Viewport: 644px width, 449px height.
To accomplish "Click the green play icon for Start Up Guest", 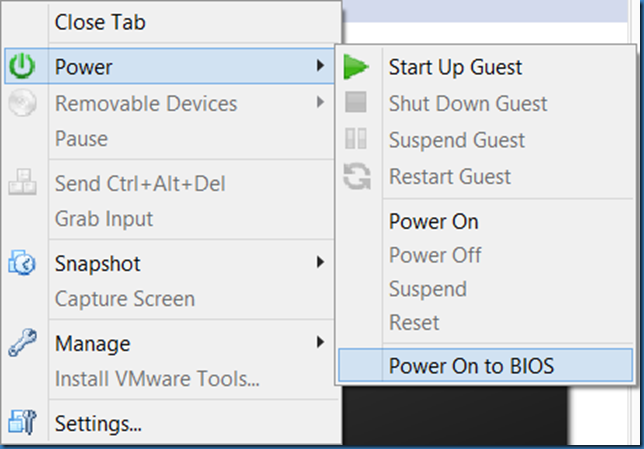I will [x=355, y=68].
